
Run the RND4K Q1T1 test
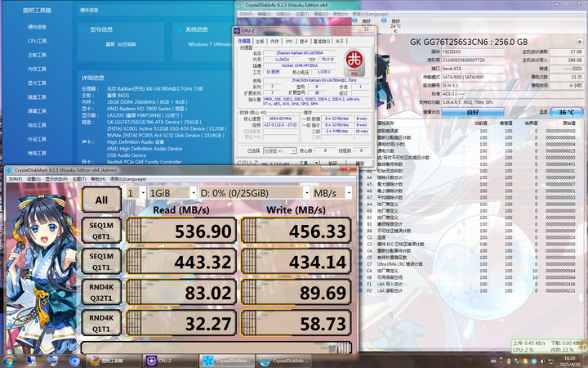pos(101,323)
